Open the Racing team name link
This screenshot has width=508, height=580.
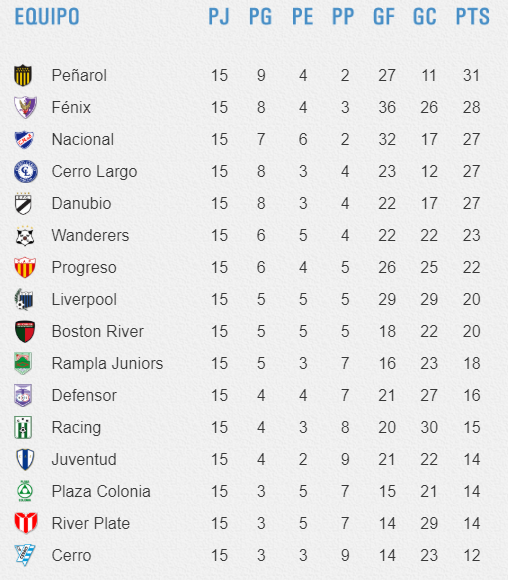(x=76, y=427)
